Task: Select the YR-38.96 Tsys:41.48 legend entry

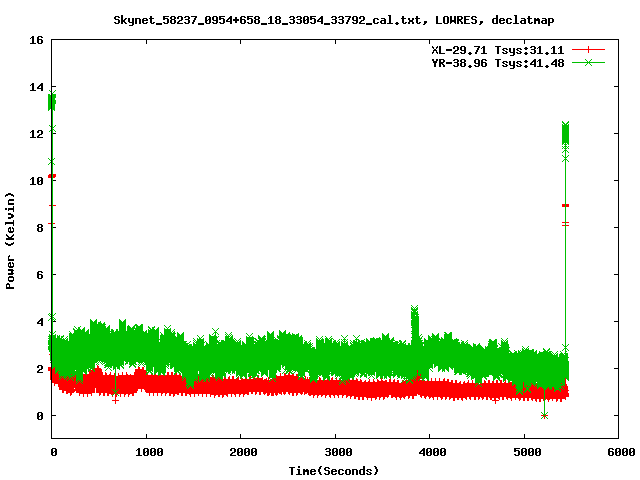Action: [498, 63]
